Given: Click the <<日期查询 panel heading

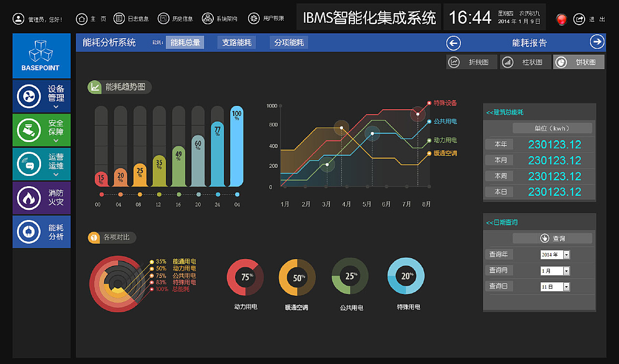Looking at the screenshot, I should (501, 222).
